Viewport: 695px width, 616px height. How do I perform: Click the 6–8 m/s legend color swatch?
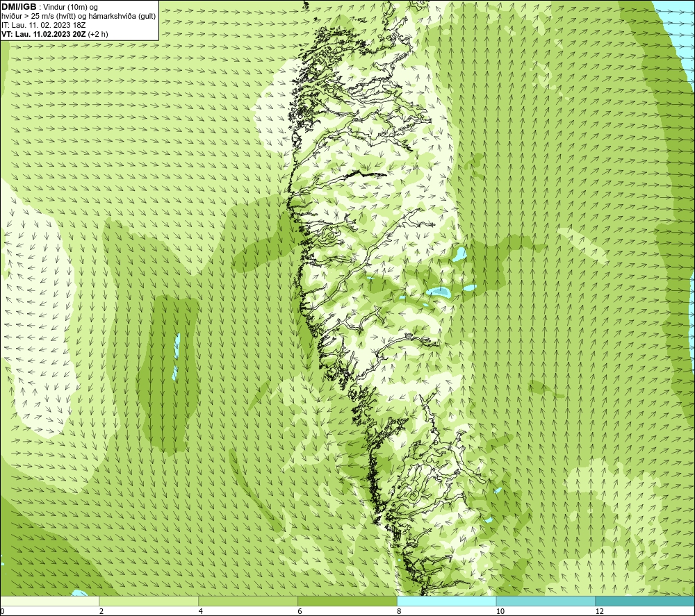347,601
